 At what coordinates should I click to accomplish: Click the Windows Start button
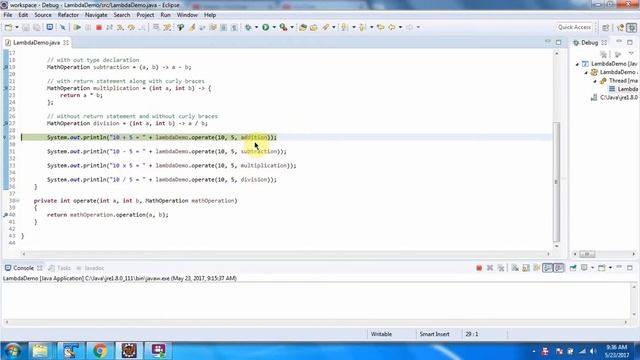tap(13, 351)
